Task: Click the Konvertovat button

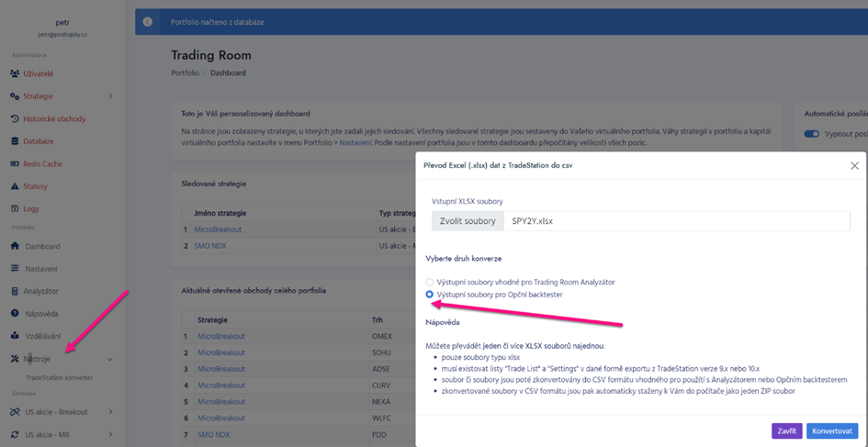Action: point(831,430)
